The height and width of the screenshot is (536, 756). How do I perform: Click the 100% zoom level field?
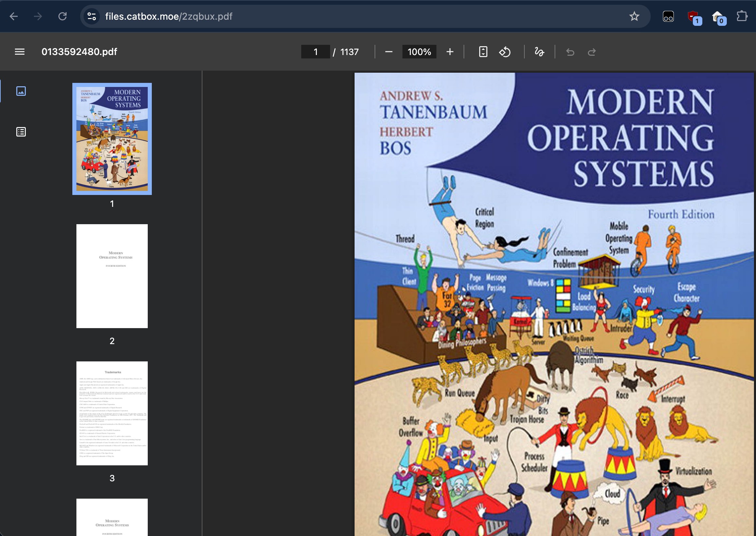tap(419, 52)
